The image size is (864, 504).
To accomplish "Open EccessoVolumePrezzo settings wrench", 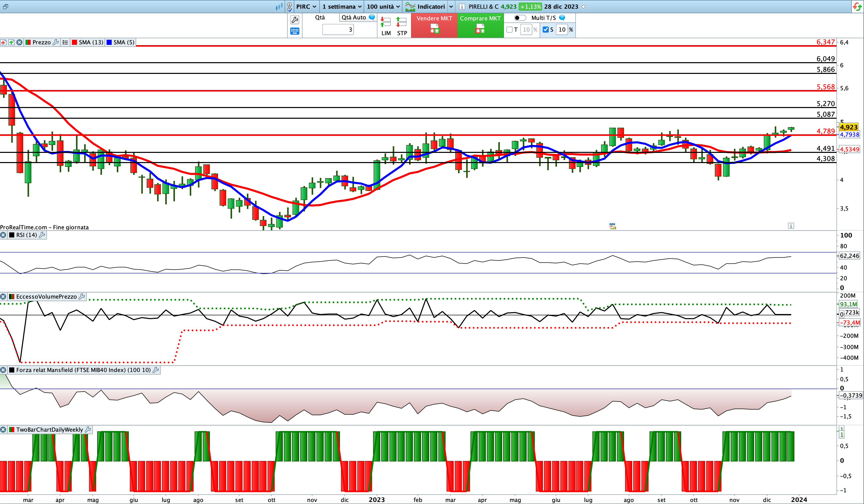I will tap(82, 297).
